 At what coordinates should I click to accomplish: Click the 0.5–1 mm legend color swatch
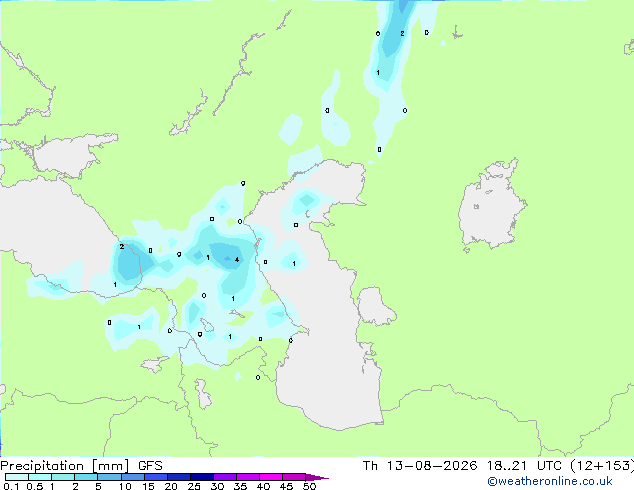pyautogui.click(x=40, y=477)
